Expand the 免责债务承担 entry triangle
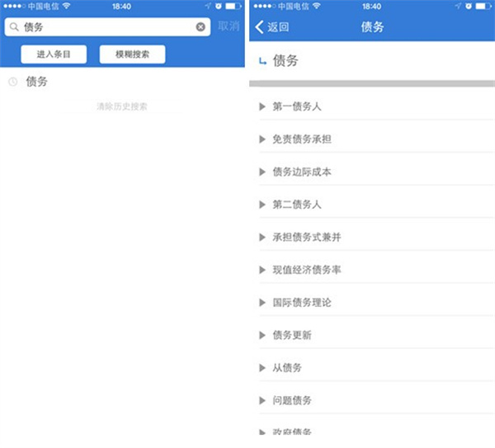The image size is (495, 448). click(262, 139)
